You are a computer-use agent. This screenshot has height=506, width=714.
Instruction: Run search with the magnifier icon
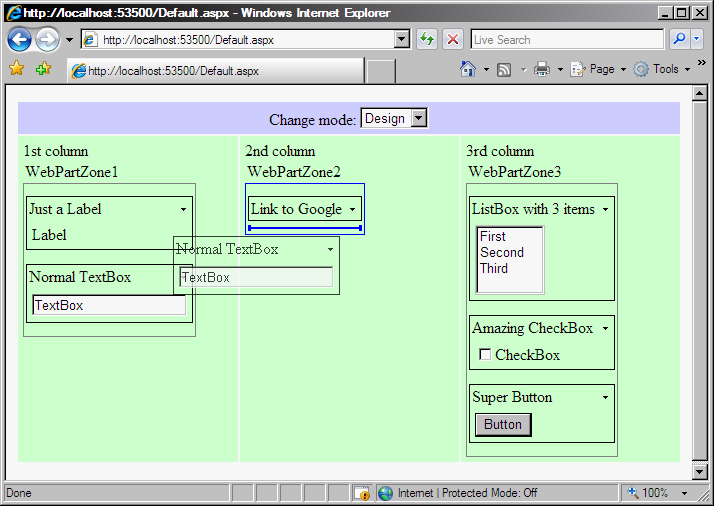pos(679,39)
